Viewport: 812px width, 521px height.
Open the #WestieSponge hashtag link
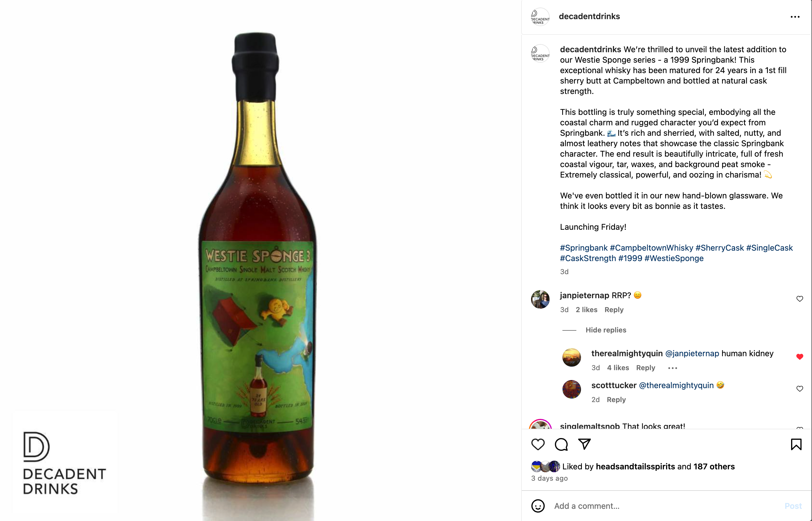tap(674, 258)
